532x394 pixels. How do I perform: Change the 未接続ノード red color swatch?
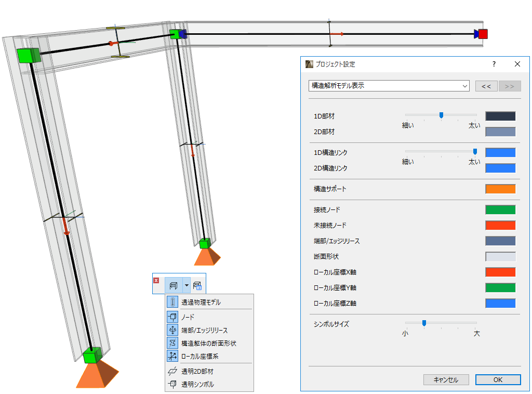point(500,226)
